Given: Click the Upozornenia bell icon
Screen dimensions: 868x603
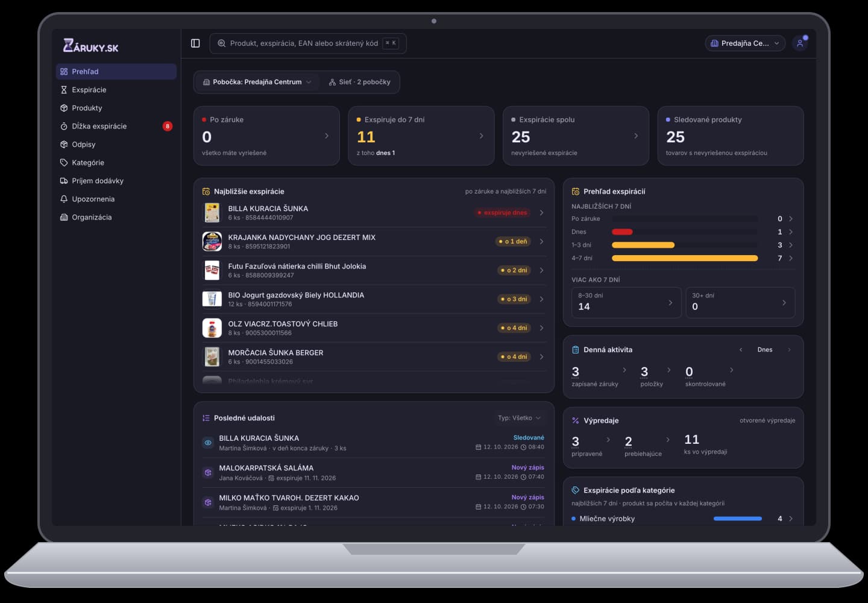Looking at the screenshot, I should click(64, 199).
